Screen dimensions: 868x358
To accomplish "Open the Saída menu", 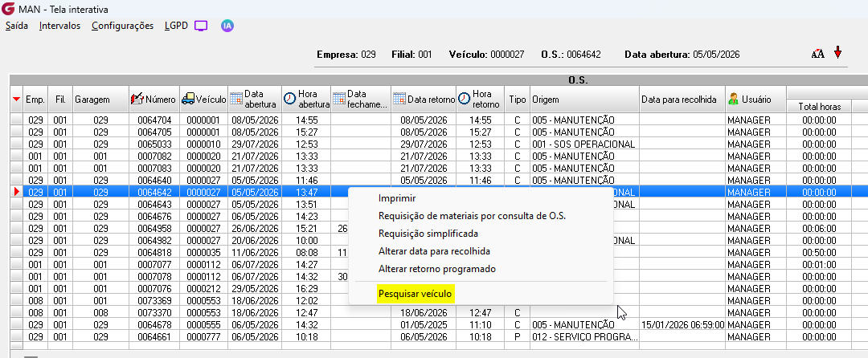I will 17,26.
